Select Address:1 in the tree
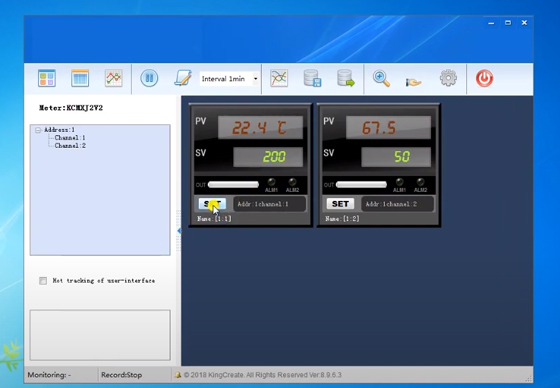The height and width of the screenshot is (388, 560). [59, 130]
